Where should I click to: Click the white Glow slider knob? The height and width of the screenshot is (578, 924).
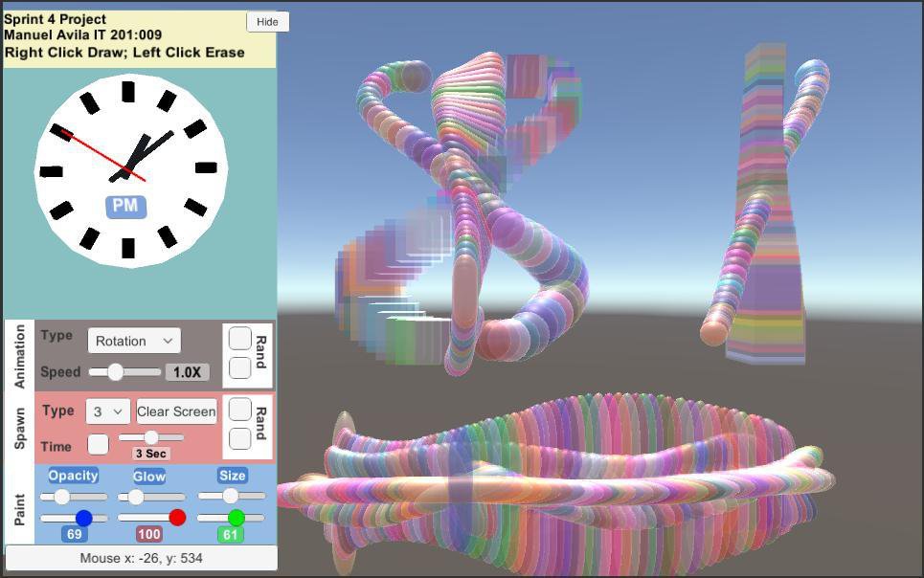136,497
